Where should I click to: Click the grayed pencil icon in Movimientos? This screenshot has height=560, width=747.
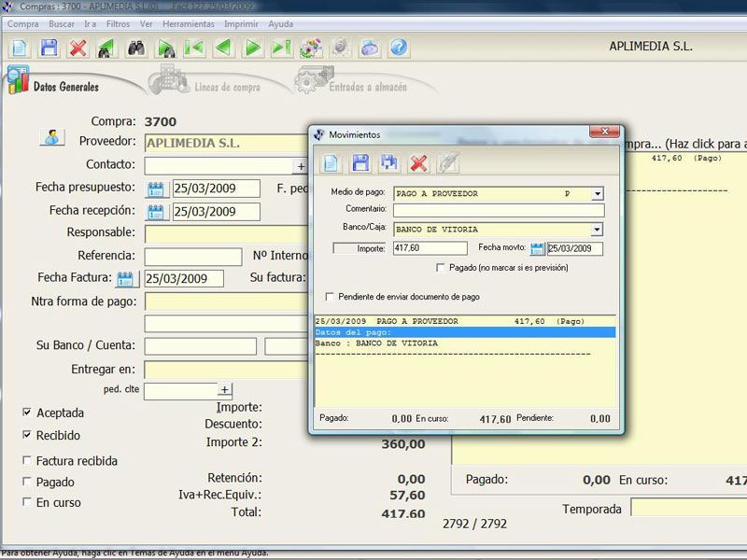(x=448, y=162)
